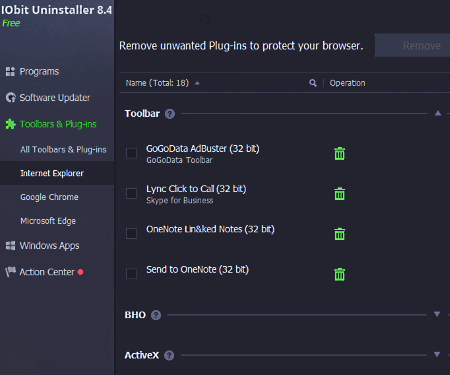The image size is (450, 375).
Task: Delete GoGoData AdBuster with trash icon
Action: point(339,154)
